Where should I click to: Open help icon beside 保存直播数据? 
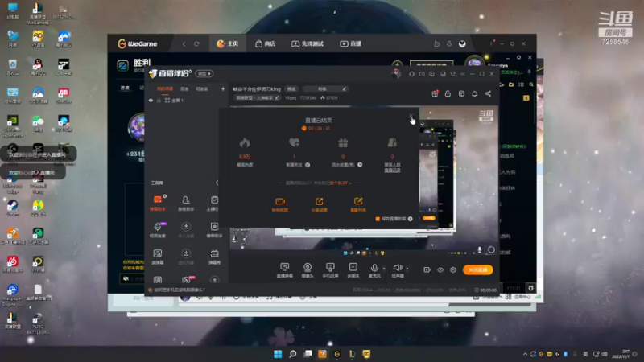click(410, 219)
